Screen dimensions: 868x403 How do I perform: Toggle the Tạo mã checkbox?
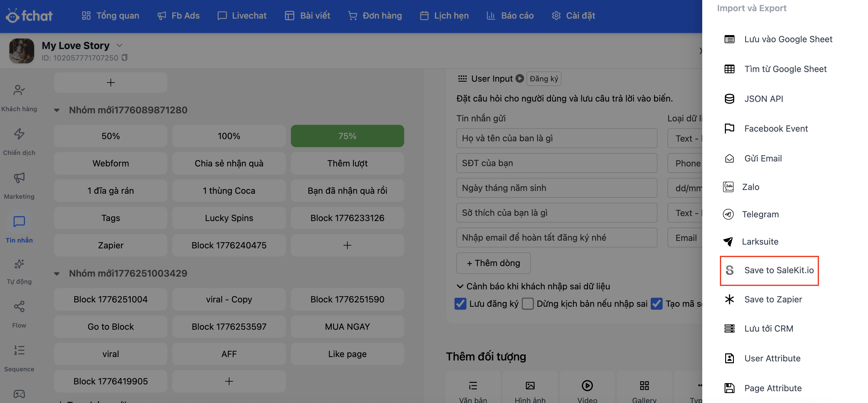tap(656, 304)
